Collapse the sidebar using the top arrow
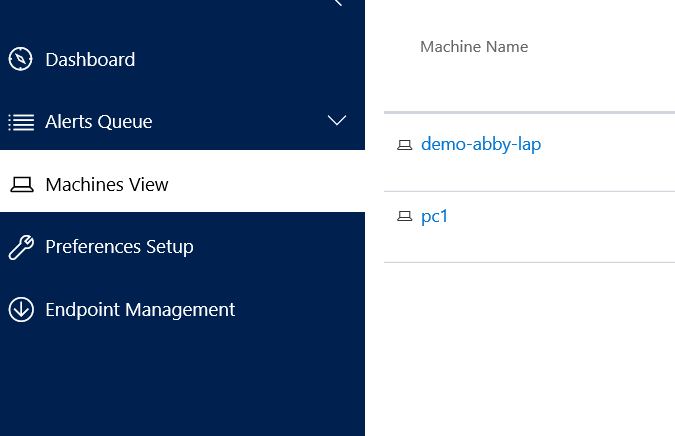Viewport: 675px width, 436px height. tap(338, 3)
